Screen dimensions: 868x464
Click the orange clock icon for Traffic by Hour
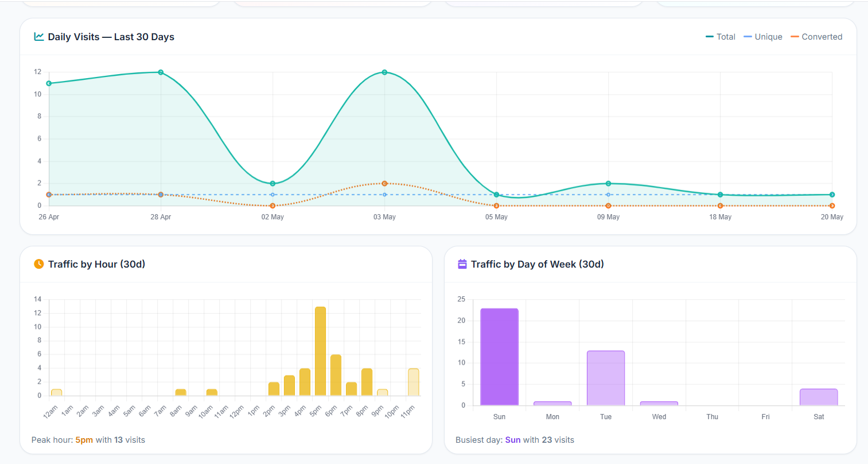coord(39,264)
